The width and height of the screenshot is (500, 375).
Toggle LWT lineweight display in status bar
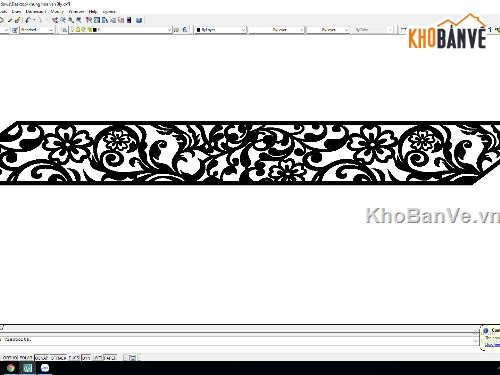tap(97, 358)
